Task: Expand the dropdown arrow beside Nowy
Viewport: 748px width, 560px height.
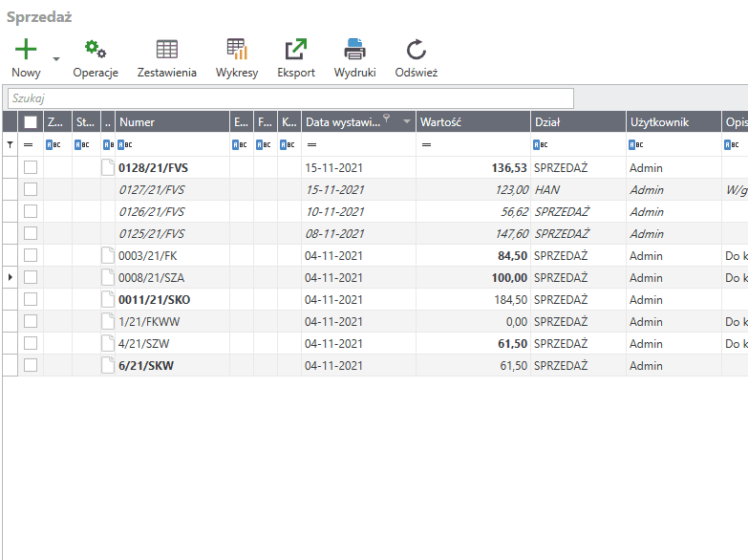Action: 55,59
